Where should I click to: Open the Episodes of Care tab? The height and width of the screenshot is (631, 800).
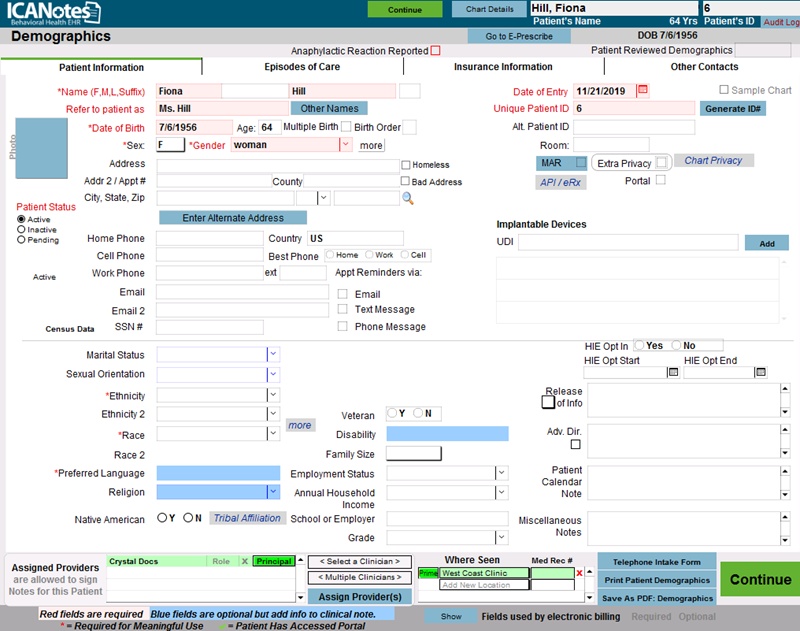pos(302,67)
